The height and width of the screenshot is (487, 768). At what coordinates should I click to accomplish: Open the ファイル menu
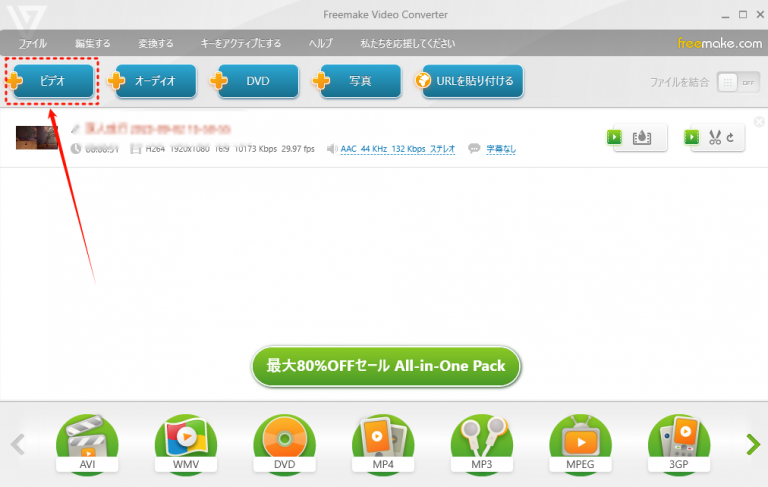click(32, 44)
